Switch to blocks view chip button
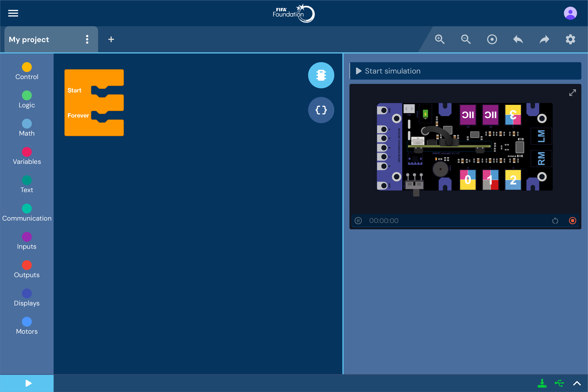The image size is (588, 392). click(321, 75)
